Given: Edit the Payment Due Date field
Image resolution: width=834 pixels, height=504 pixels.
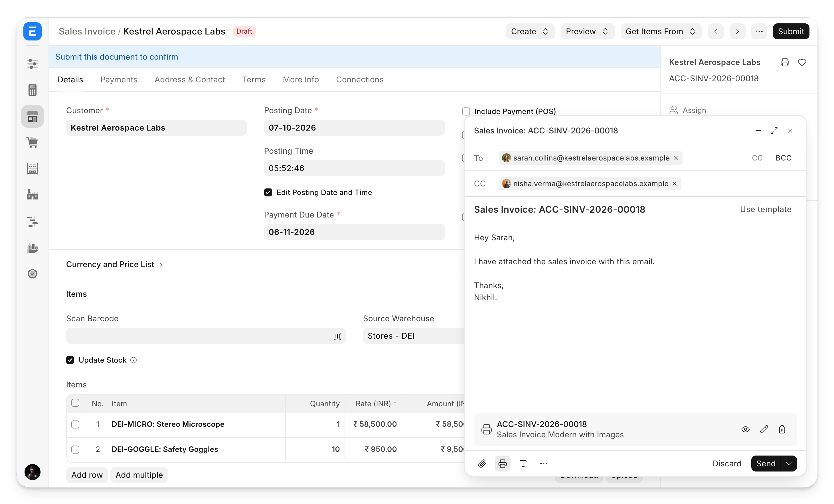Looking at the screenshot, I should [x=354, y=232].
